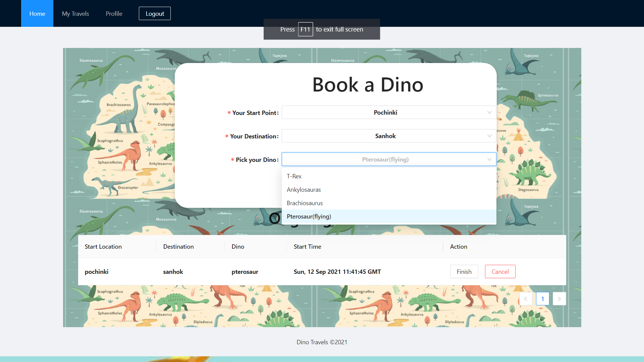Select page 1 in pagination
644x362 pixels.
click(542, 299)
